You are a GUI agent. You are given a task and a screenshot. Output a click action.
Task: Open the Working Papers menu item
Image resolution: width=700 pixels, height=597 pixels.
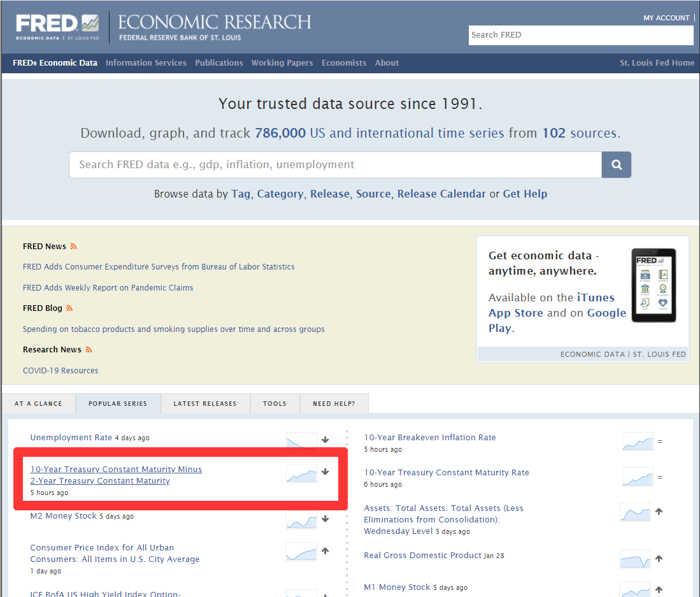[282, 63]
